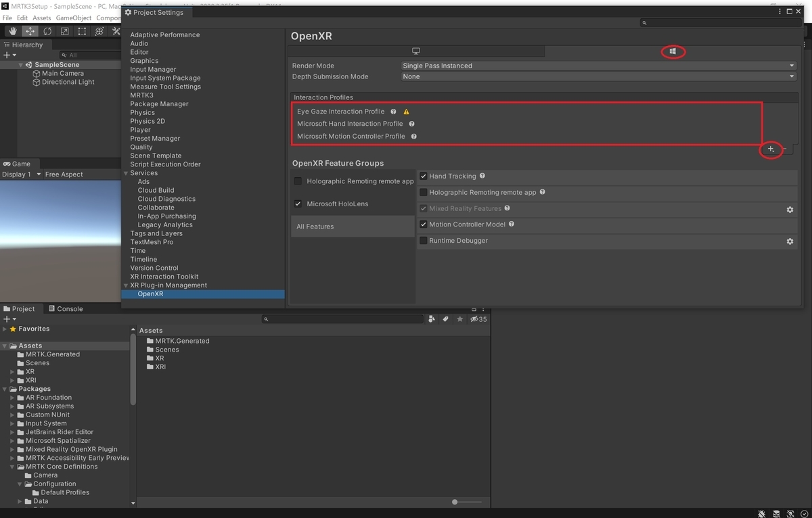Open help for Microsoft Hand Interaction Profile
Image resolution: width=812 pixels, height=518 pixels.
pos(411,124)
